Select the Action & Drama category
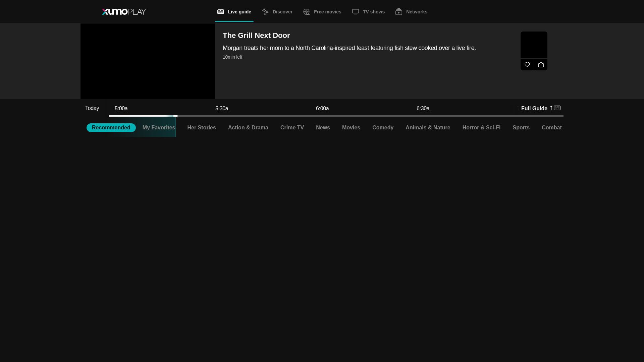Image resolution: width=644 pixels, height=362 pixels. coord(248,128)
